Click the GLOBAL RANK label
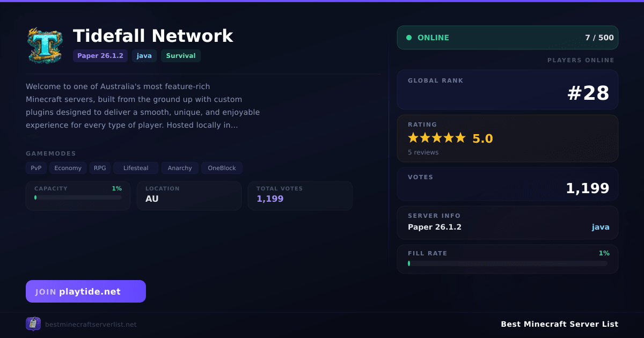 436,80
